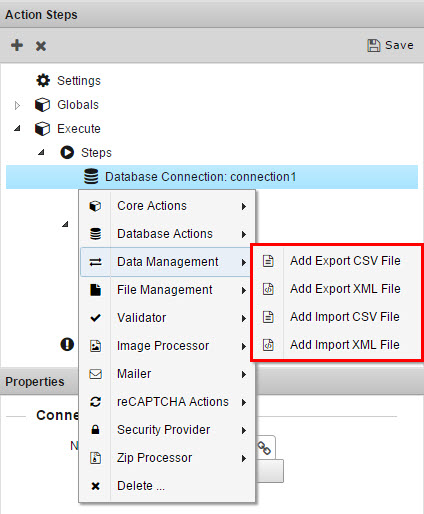Image resolution: width=424 pixels, height=514 pixels.
Task: Click the Add Import CSV File icon
Action: point(268,317)
